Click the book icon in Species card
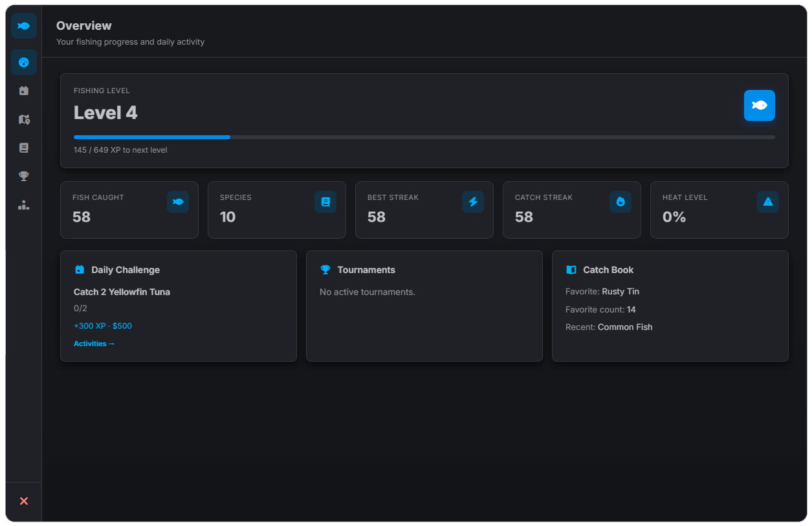 325,202
